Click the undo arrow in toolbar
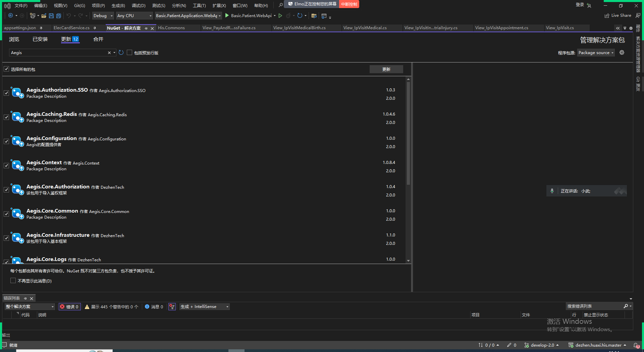 pos(69,15)
